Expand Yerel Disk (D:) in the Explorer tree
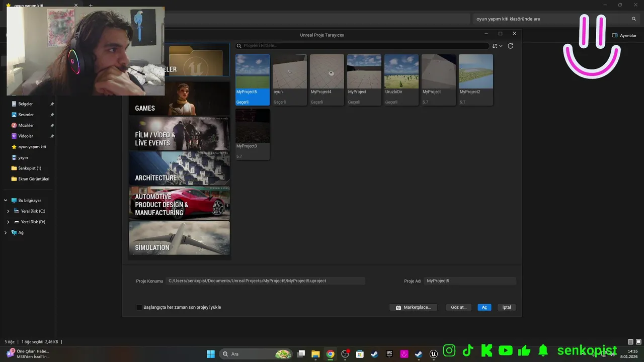Viewport: 644px width, 362px height. pyautogui.click(x=8, y=222)
